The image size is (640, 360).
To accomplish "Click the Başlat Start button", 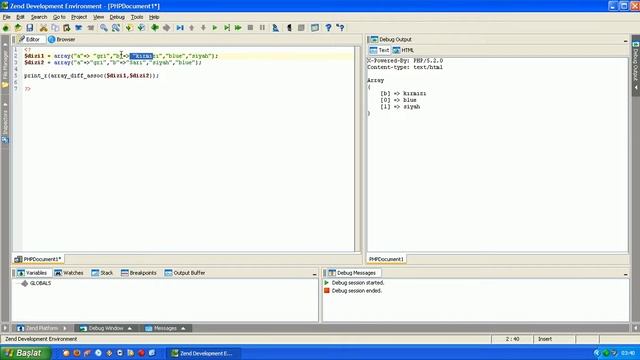I will click(x=25, y=353).
